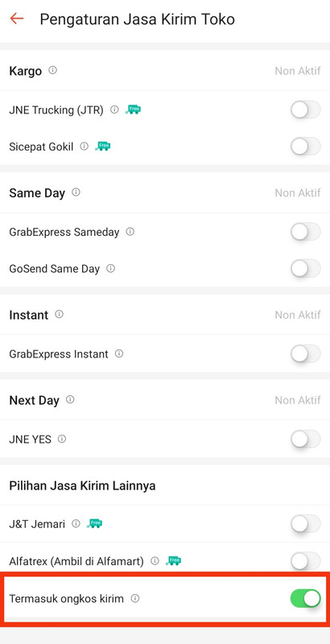Tap info icon beside Alfatrex (Ambil di Alfamart)
Image resolution: width=330 pixels, height=644 pixels.
coord(155,560)
